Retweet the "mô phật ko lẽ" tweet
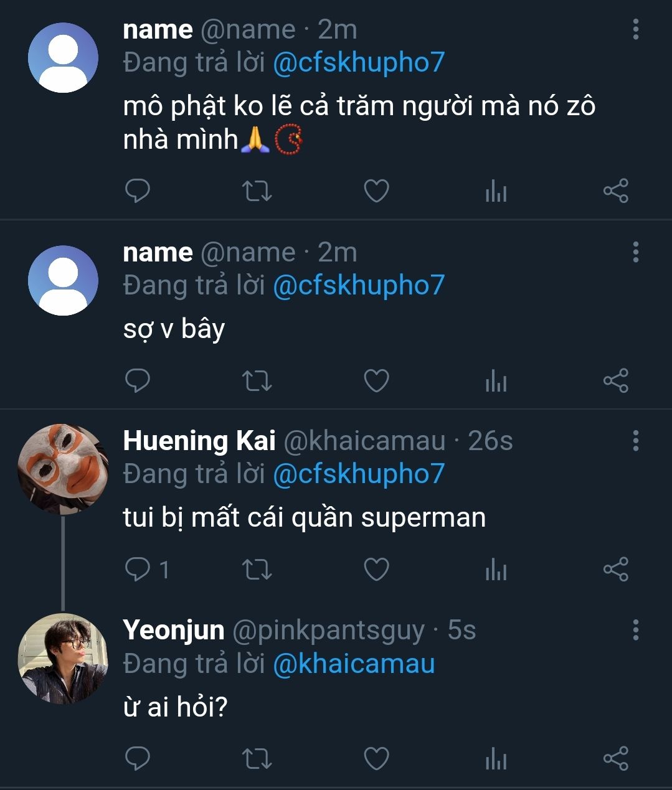Viewport: 672px width, 790px height. 257,191
